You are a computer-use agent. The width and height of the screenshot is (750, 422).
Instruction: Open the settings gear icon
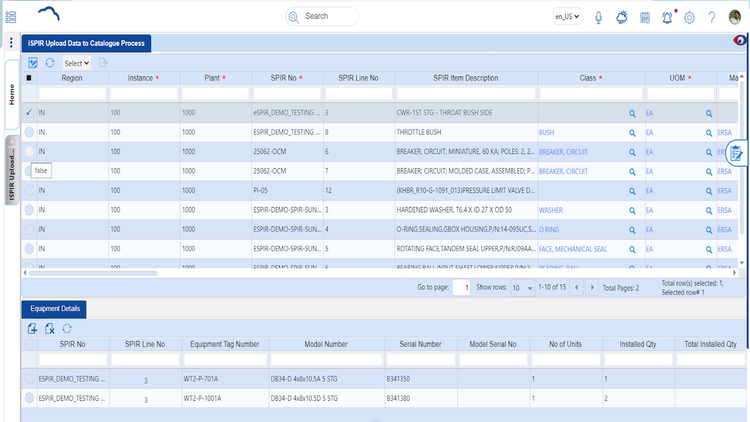689,18
